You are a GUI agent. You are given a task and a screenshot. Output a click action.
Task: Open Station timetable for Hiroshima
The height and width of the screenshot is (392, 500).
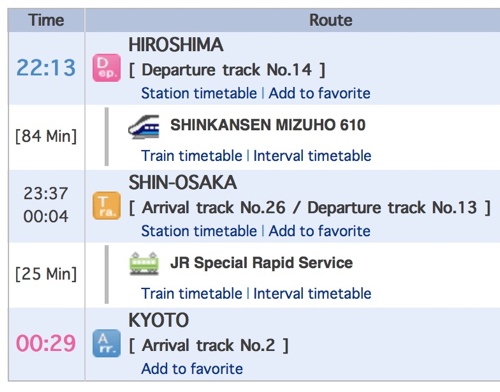pyautogui.click(x=199, y=93)
